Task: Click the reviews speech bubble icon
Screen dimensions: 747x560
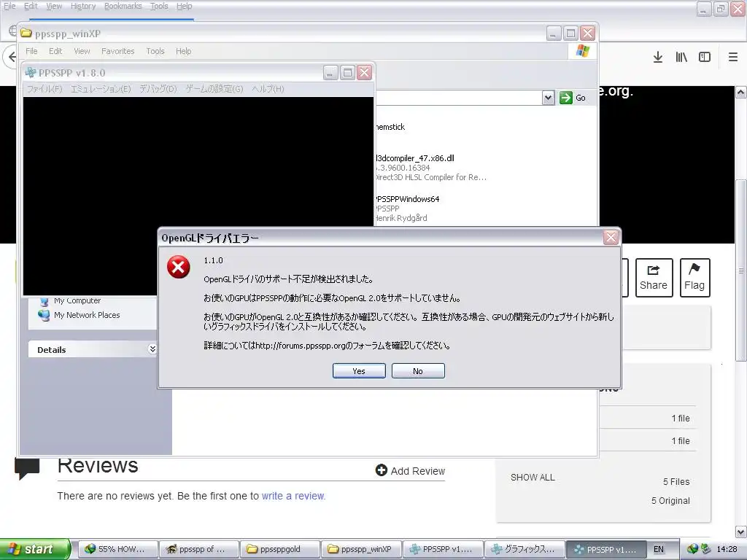Action: 27,468
